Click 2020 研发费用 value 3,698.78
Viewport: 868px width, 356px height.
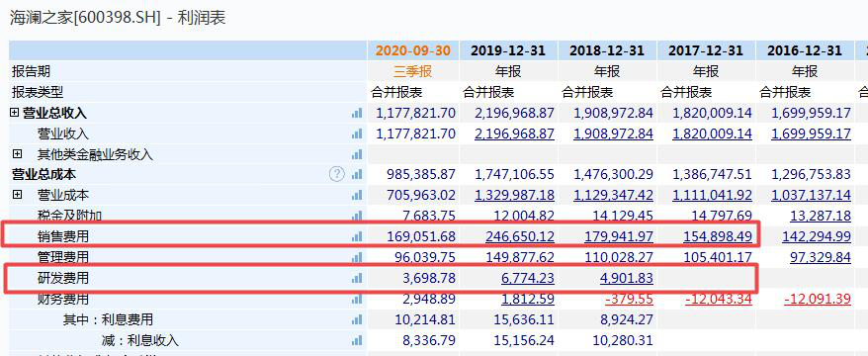click(430, 278)
